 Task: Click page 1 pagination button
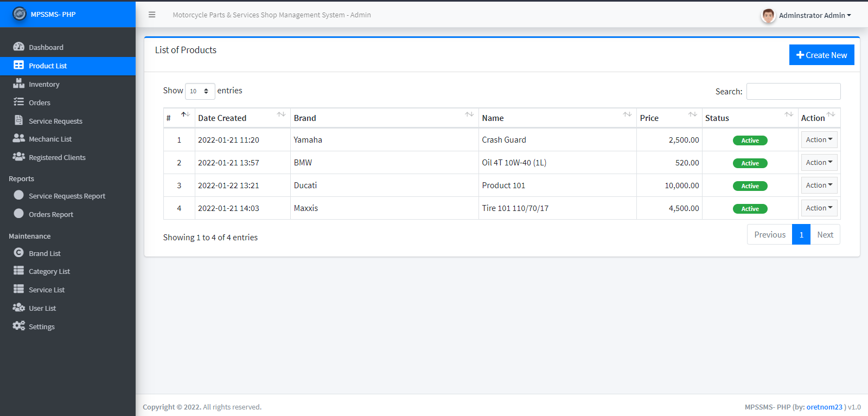[x=801, y=234]
